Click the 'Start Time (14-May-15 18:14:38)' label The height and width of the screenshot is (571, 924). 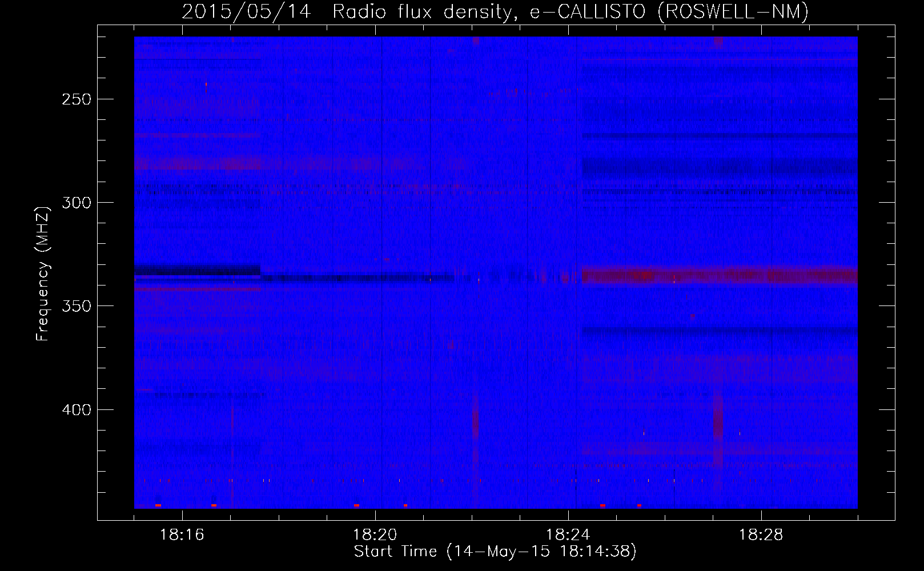coord(495,552)
